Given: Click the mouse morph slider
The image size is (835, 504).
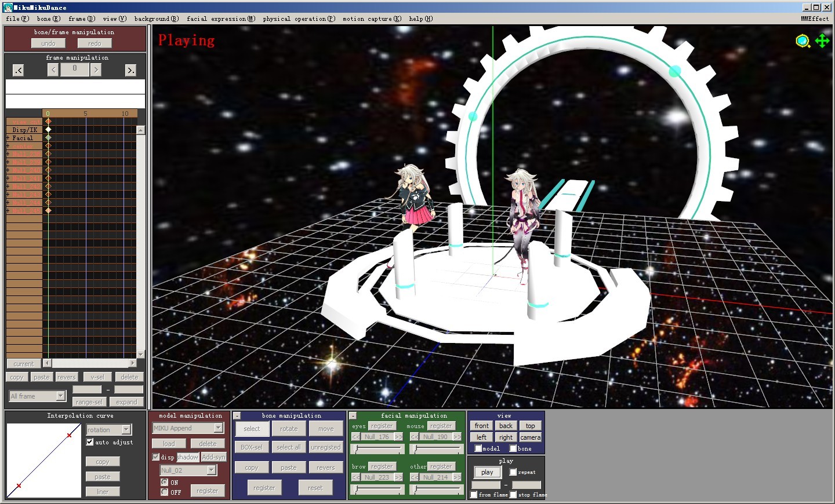Looking at the screenshot, I should click(436, 448).
